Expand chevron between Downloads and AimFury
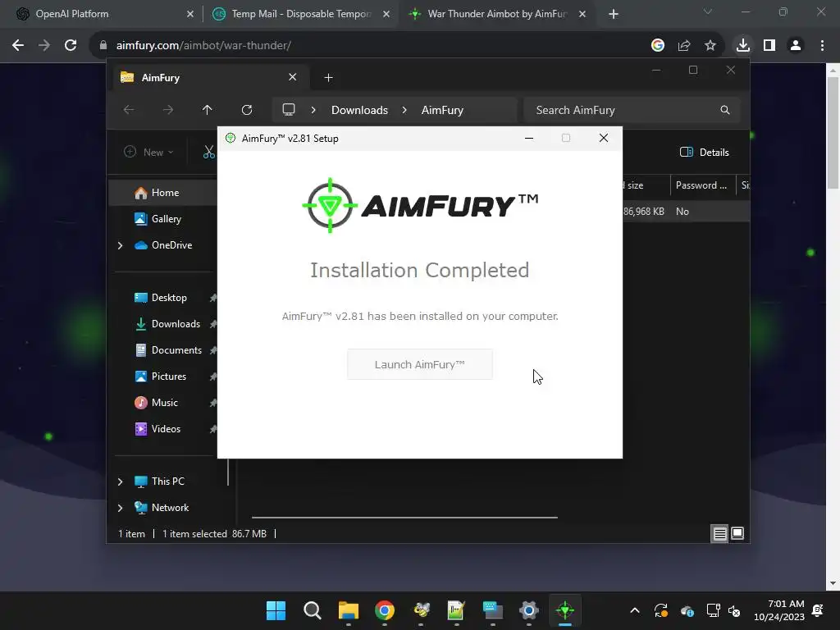 coord(404,110)
